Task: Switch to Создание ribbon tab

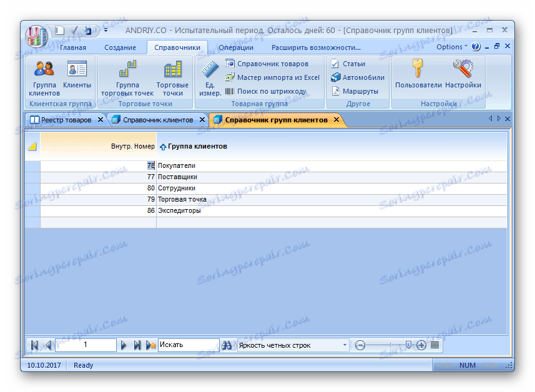Action: (120, 47)
